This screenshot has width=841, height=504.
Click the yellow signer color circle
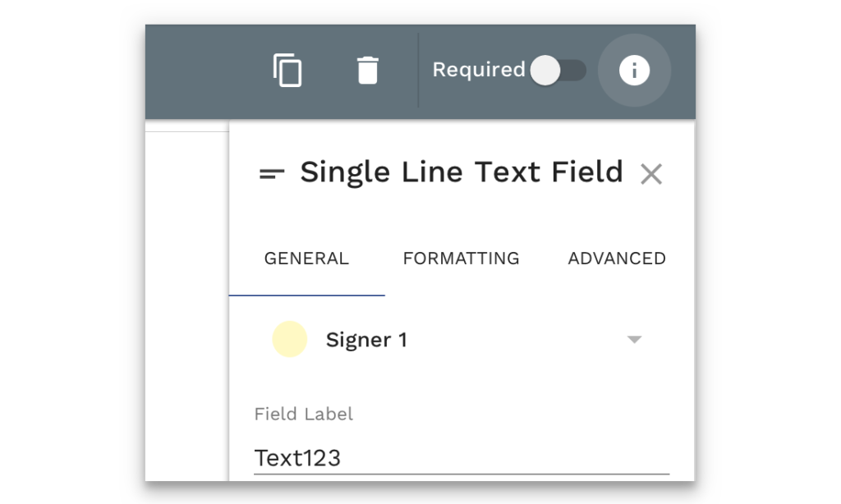click(290, 340)
